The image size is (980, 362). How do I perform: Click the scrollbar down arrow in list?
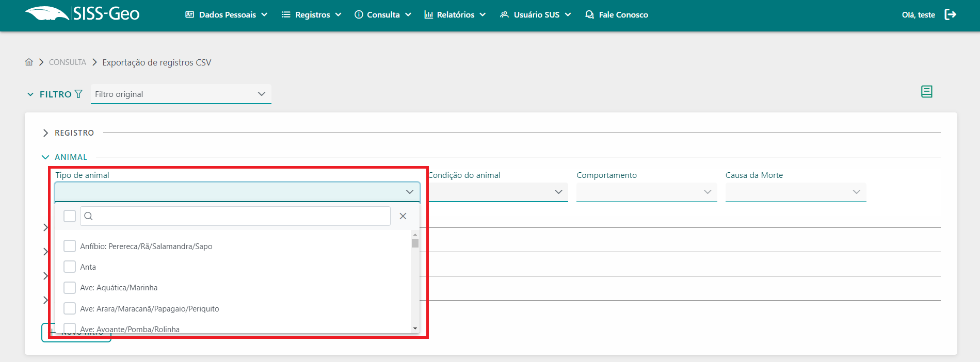pos(415,328)
